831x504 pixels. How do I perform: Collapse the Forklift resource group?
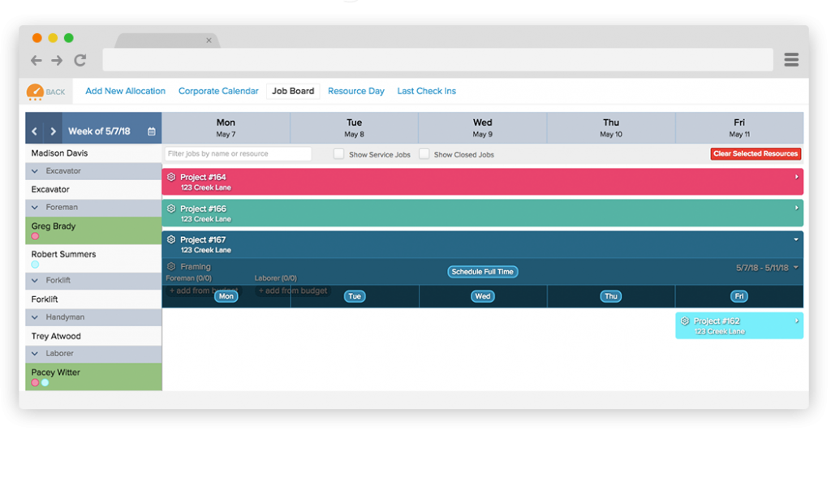click(35, 280)
